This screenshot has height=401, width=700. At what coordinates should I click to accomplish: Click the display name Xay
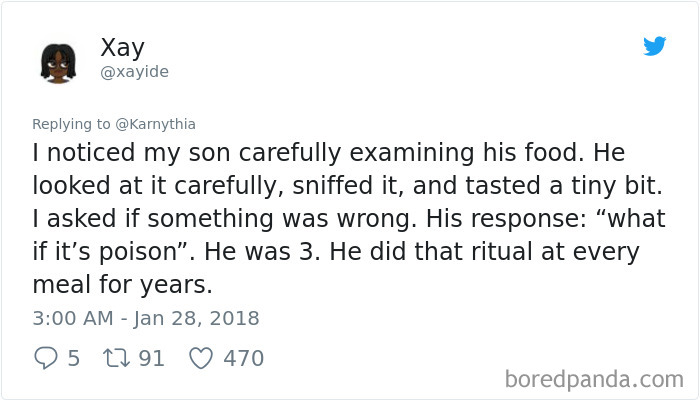click(x=122, y=47)
